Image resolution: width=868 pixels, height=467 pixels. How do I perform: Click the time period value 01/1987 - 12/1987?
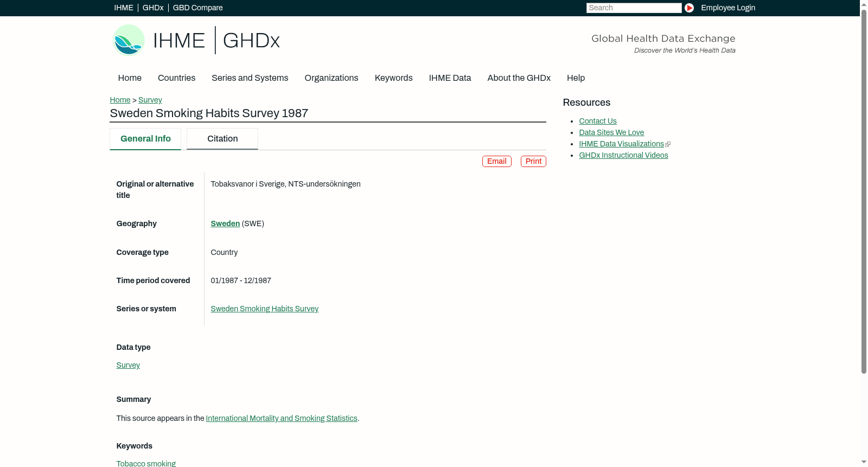coord(241,281)
